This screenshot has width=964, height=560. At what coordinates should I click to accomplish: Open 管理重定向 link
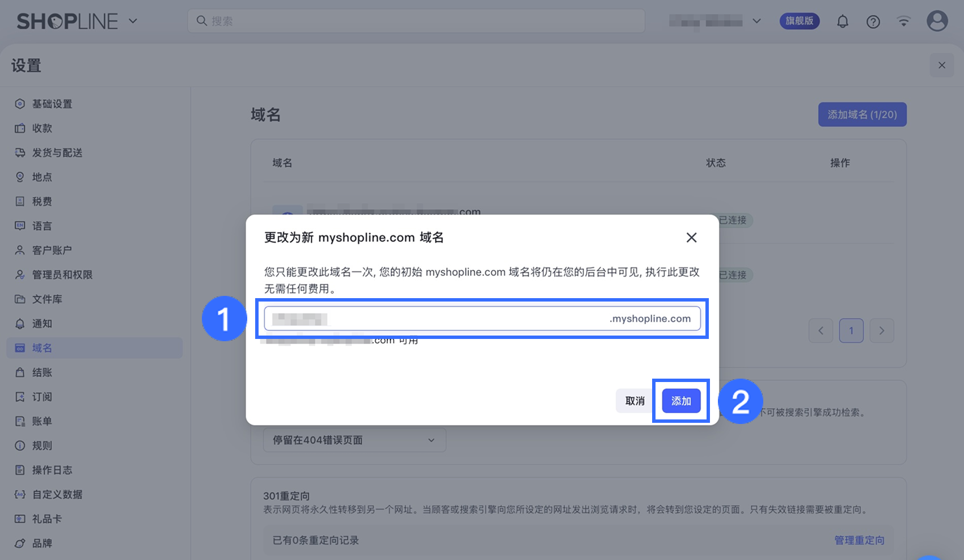click(x=859, y=540)
